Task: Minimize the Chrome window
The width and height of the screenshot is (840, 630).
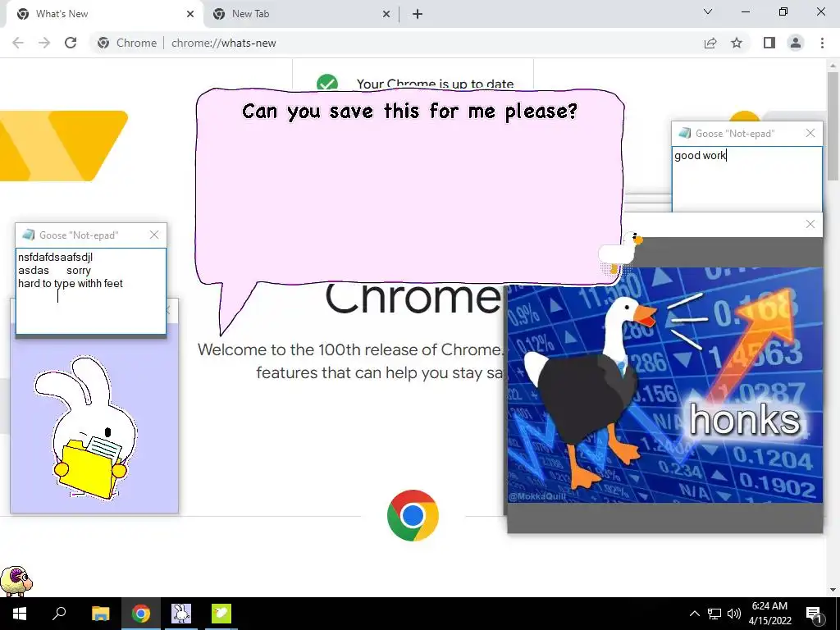Action: point(745,11)
